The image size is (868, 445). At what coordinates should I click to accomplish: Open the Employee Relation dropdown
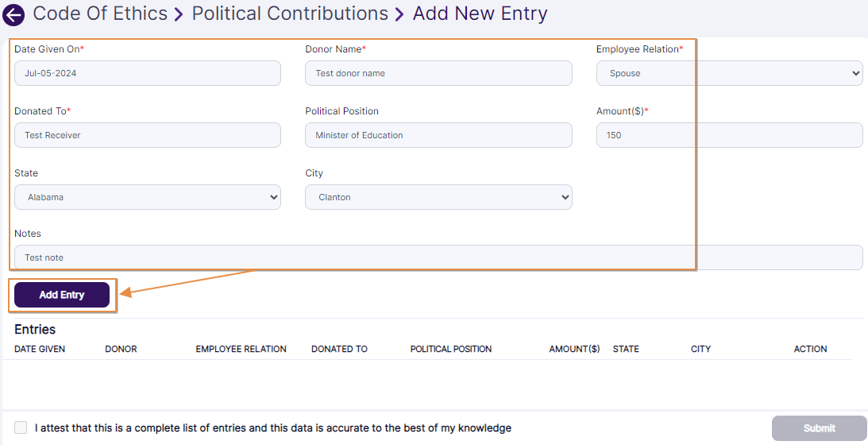[729, 73]
